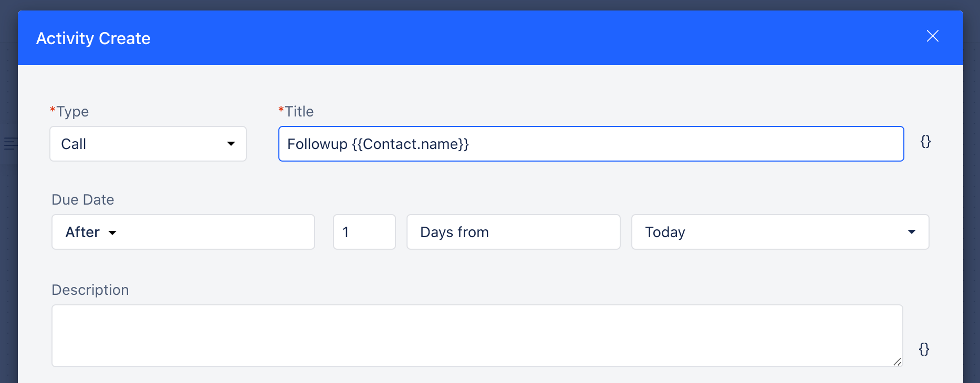This screenshot has width=980, height=383.
Task: Open the Today reference date dropdown
Action: tap(780, 232)
